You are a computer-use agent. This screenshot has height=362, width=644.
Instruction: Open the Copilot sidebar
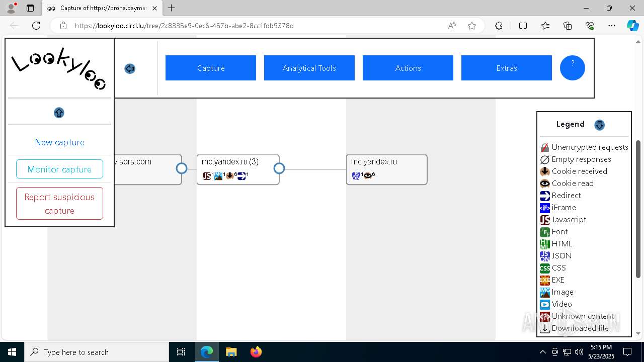(633, 26)
